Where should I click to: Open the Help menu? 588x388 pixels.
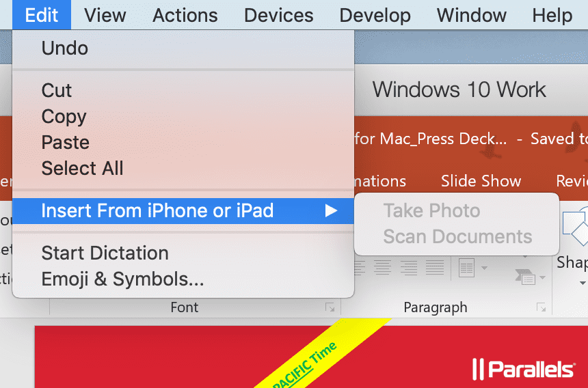pos(552,15)
